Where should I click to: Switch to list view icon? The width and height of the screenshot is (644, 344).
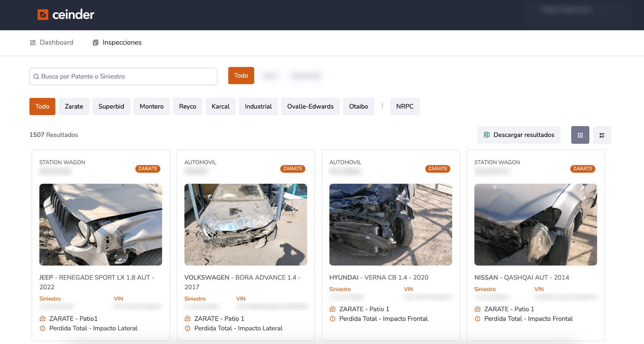(602, 135)
